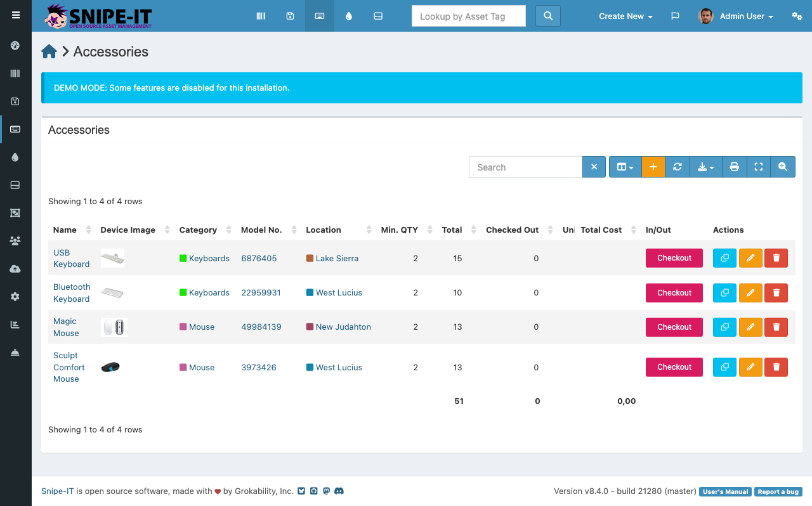Toggle fullscreen view for the table
The image size is (812, 506).
click(759, 167)
